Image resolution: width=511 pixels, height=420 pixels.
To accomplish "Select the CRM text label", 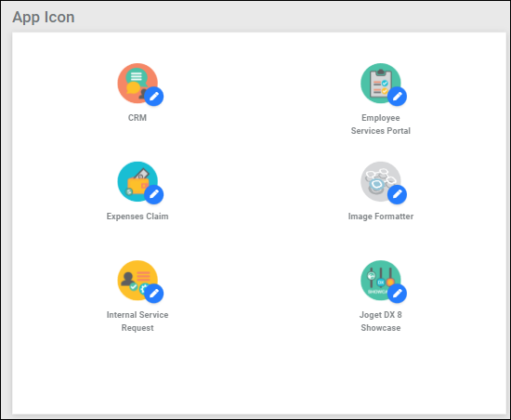I will (x=138, y=118).
